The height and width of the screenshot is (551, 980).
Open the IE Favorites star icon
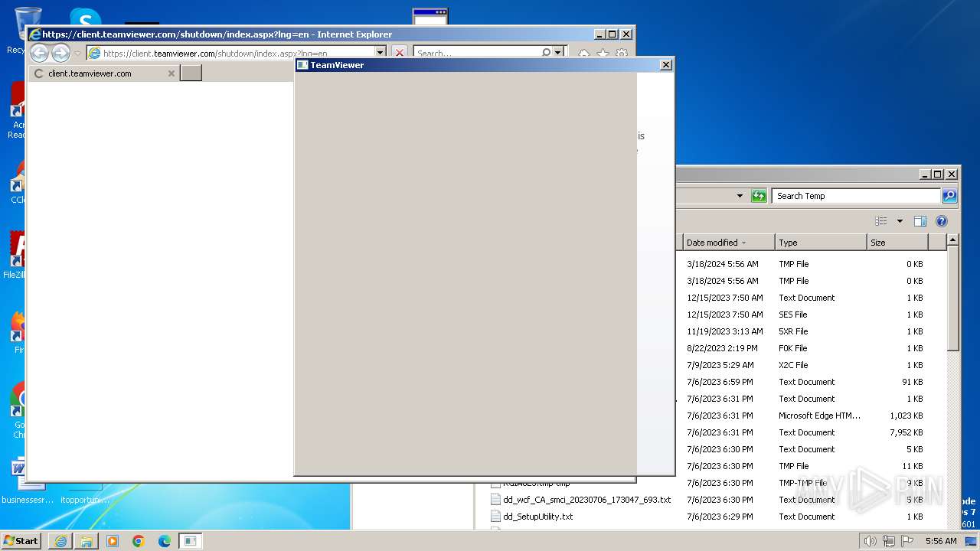pos(603,54)
